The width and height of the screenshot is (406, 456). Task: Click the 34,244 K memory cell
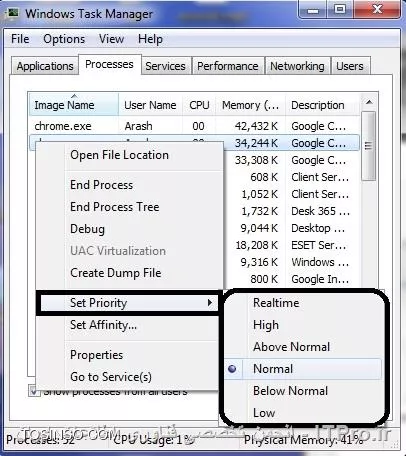coord(256,143)
